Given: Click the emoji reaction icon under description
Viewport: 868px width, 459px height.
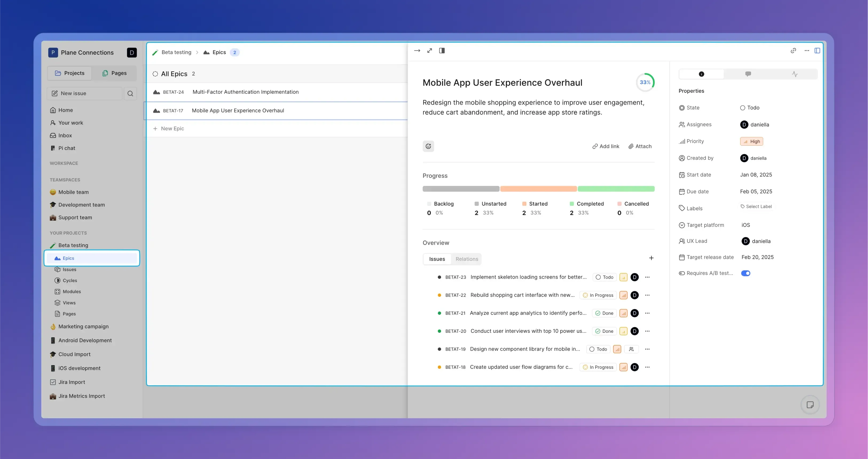Looking at the screenshot, I should click(x=428, y=146).
